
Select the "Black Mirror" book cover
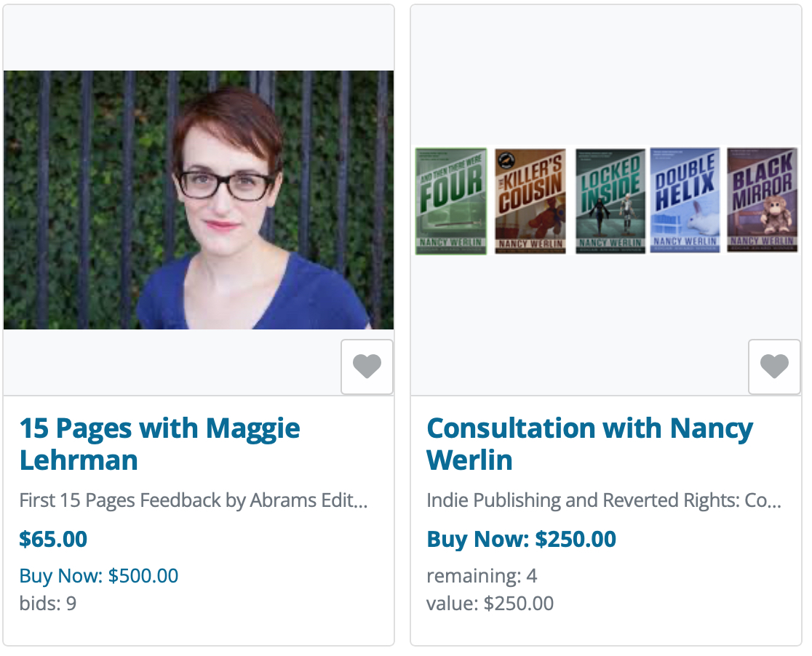(x=762, y=201)
